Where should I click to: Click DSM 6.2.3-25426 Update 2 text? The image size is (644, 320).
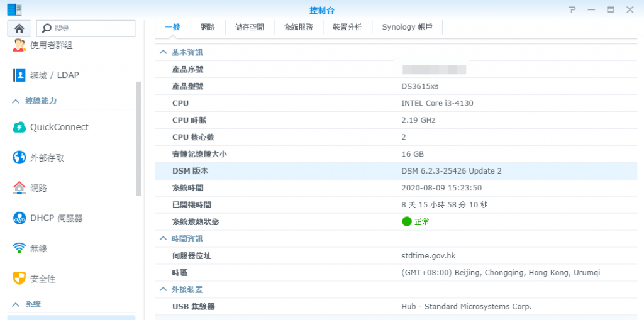tap(452, 171)
